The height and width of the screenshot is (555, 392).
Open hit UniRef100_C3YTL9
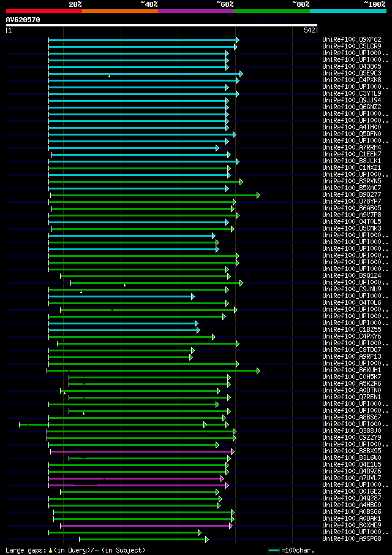[352, 93]
